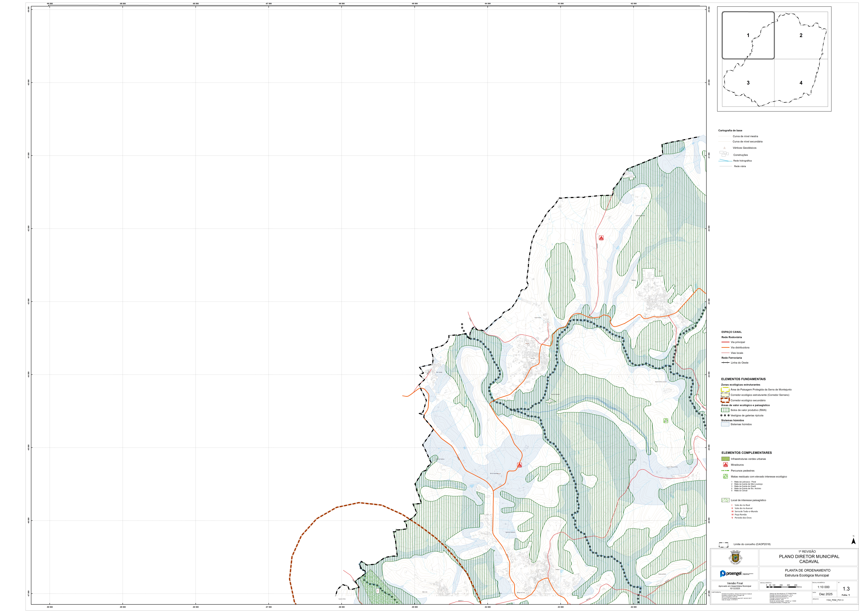
Task: Click the 'ESPAÇO CANAL' heading
Action: [x=732, y=332]
